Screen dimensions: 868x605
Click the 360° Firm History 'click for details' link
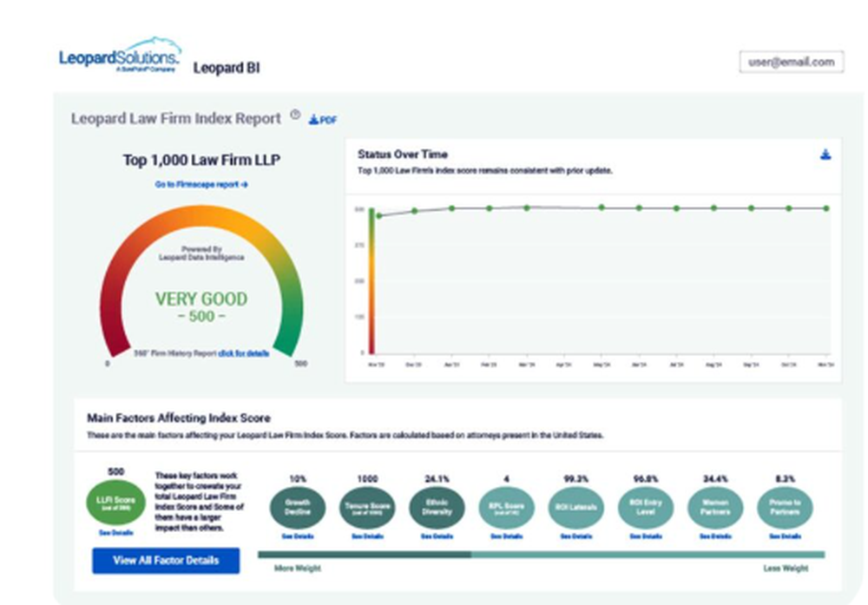244,353
